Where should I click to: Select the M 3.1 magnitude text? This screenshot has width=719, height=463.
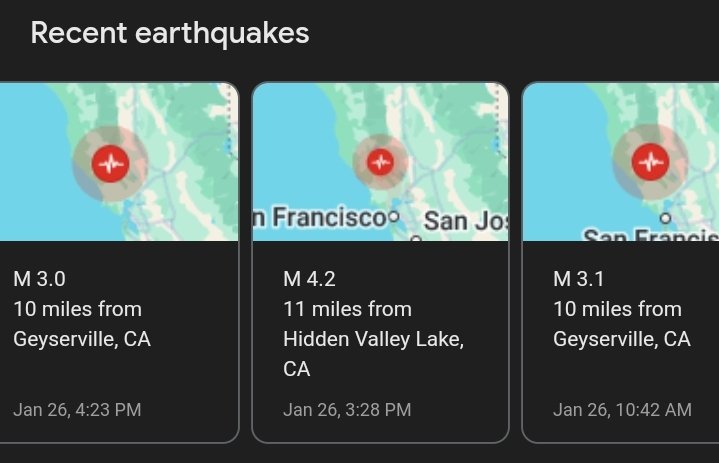click(x=579, y=279)
